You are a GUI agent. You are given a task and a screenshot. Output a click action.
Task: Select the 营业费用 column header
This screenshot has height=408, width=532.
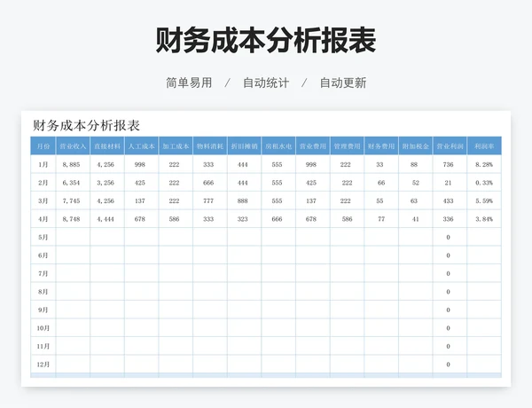pyautogui.click(x=313, y=146)
